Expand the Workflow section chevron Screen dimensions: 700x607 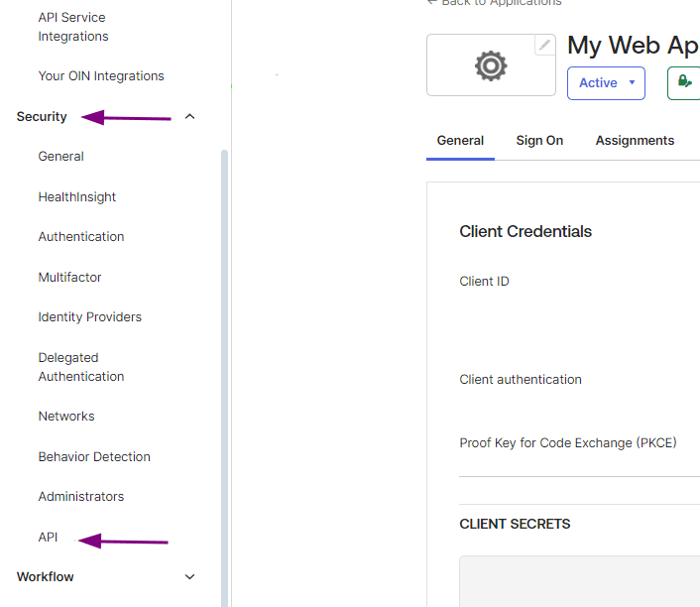point(190,577)
